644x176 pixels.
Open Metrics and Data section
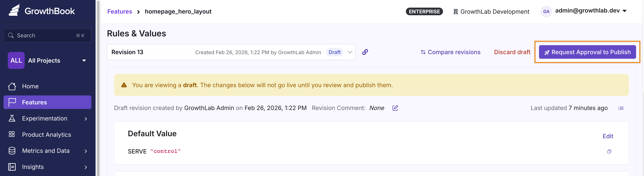pyautogui.click(x=47, y=151)
